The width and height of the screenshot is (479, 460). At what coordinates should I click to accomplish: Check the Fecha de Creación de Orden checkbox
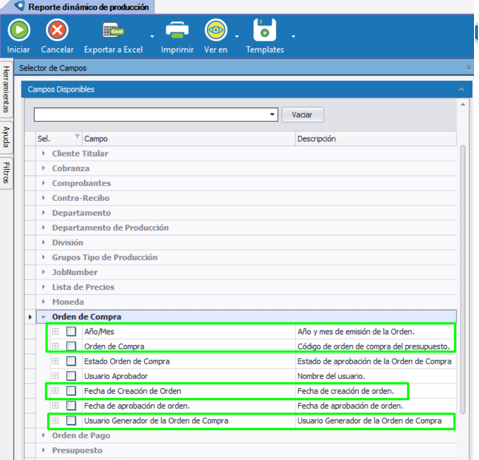[71, 391]
